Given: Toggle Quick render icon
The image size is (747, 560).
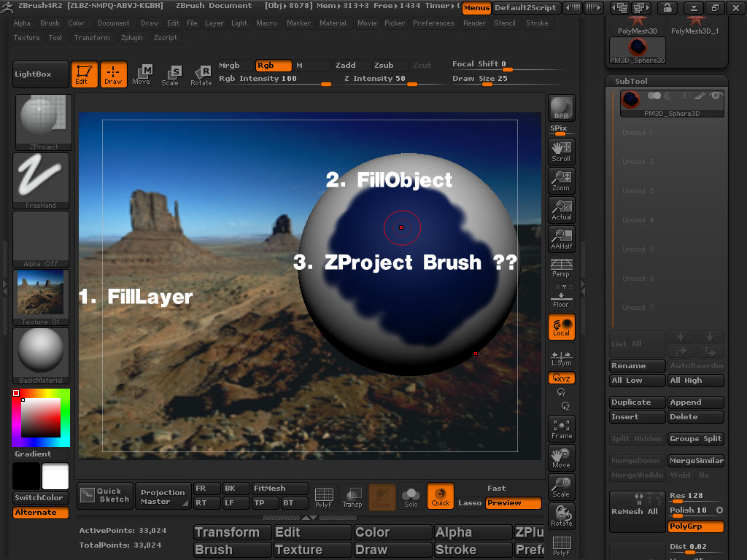Looking at the screenshot, I should tap(440, 497).
